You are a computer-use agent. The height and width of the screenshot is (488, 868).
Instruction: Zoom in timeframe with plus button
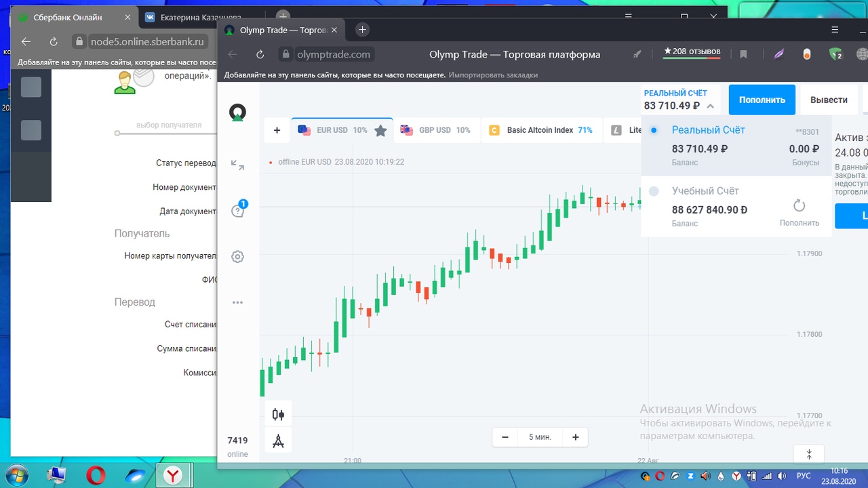[576, 437]
